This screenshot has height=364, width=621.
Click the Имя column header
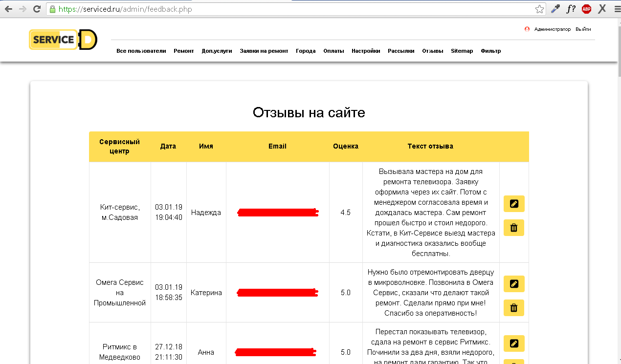[206, 146]
